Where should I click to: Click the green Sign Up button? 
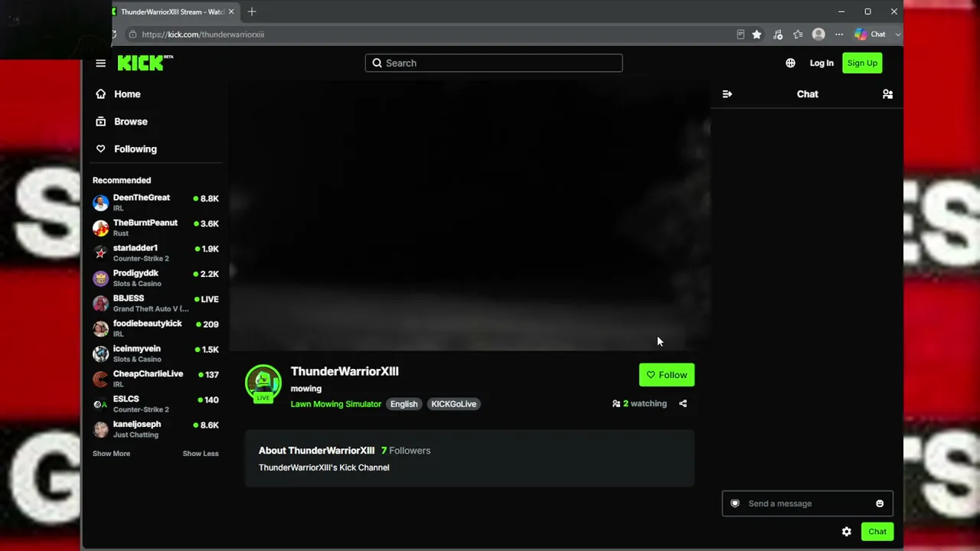coord(862,63)
